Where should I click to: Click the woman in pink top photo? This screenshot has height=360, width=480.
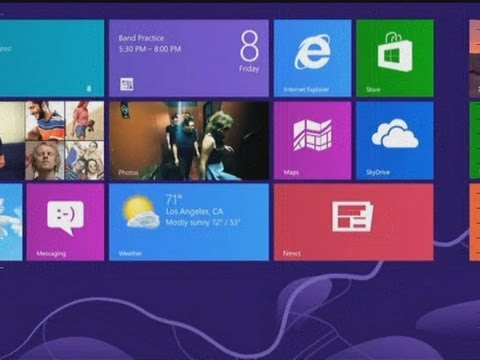click(85, 121)
